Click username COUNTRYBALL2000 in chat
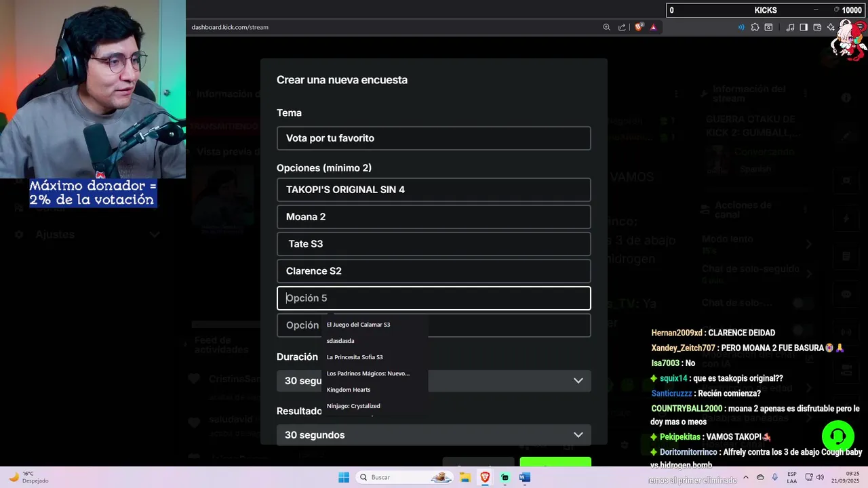Screen dimensions: 868x488 686,409
